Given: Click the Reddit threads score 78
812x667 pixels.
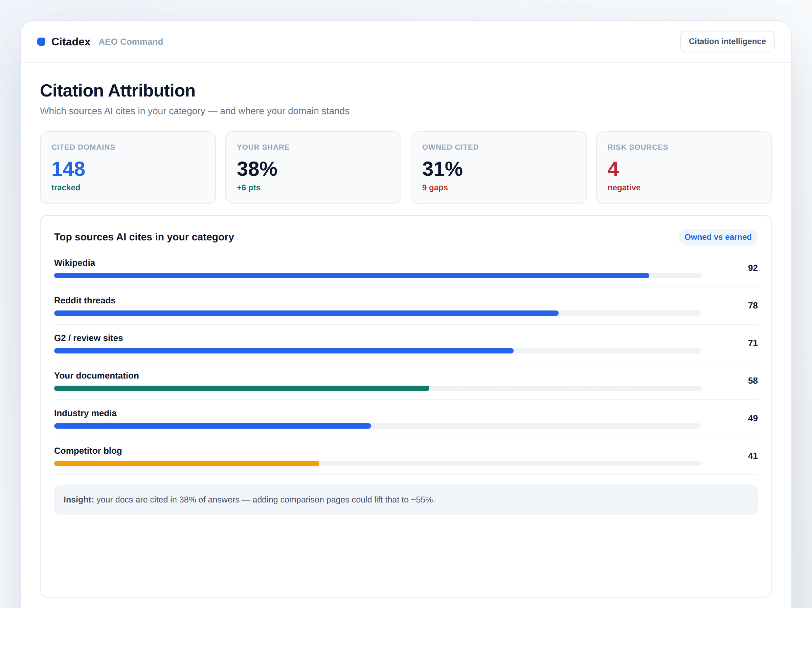Looking at the screenshot, I should [x=752, y=305].
